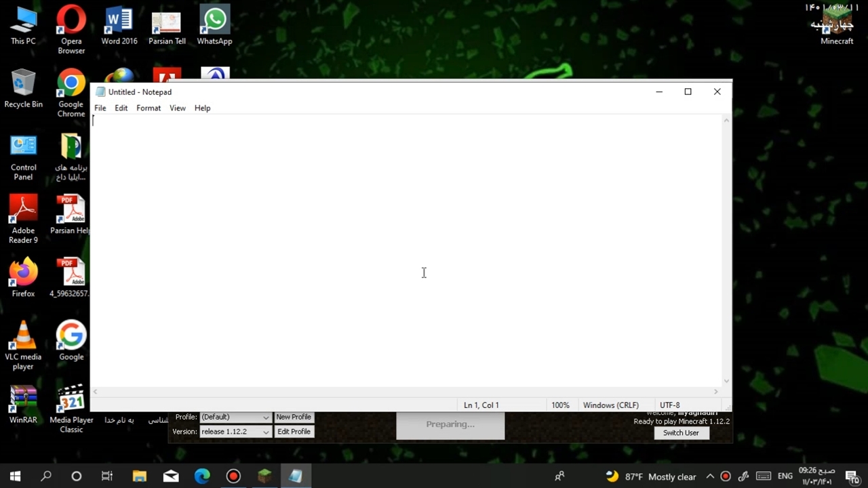Show hidden system tray icons chevron
Viewport: 868px width, 488px height.
click(x=710, y=476)
